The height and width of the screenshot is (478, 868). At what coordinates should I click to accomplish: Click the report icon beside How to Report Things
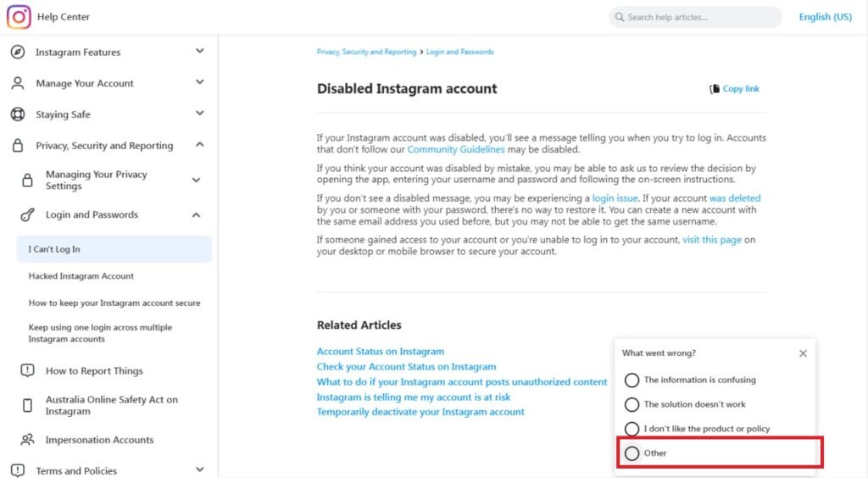[28, 370]
